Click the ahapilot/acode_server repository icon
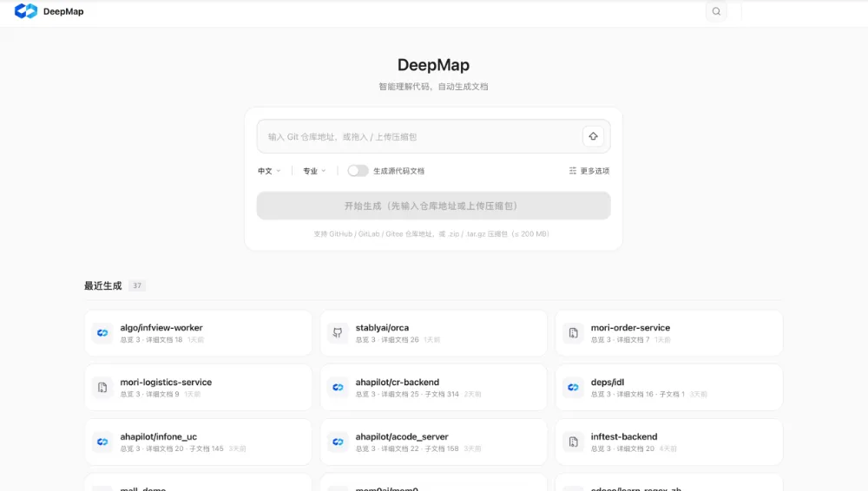 (338, 442)
